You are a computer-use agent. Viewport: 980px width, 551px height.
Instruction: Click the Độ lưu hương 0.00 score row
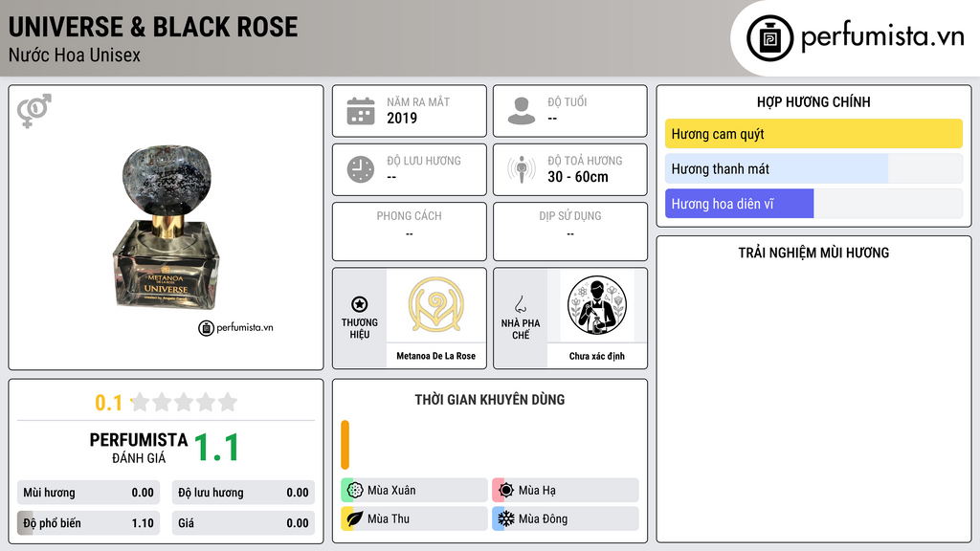click(243, 493)
